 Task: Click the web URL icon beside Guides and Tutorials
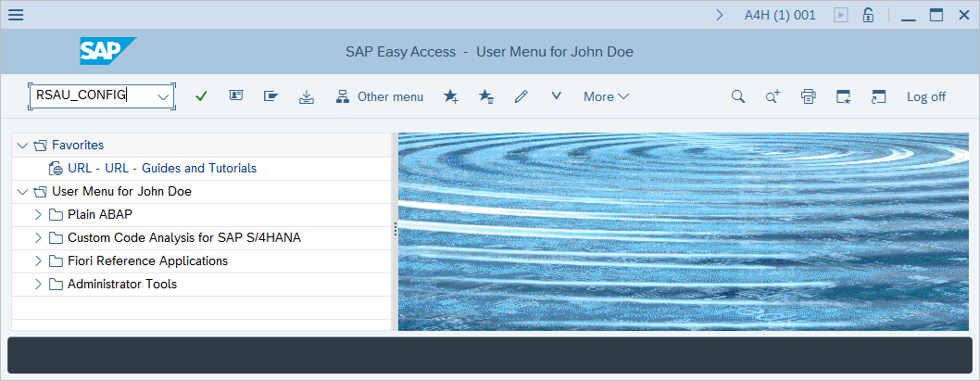tap(56, 169)
